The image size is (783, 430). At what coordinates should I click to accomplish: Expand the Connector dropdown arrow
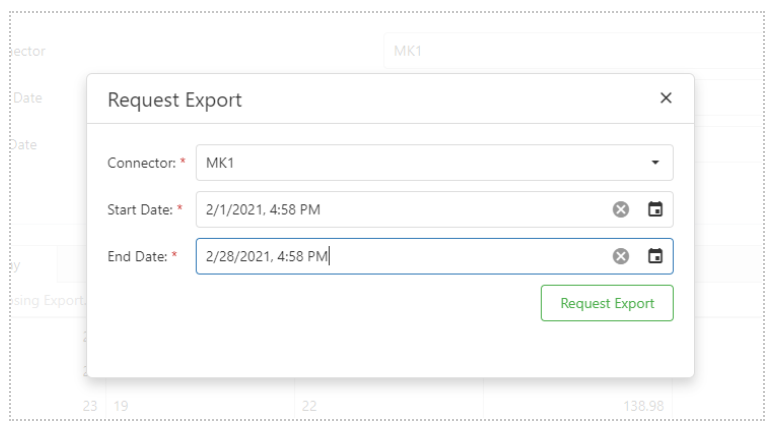(655, 162)
